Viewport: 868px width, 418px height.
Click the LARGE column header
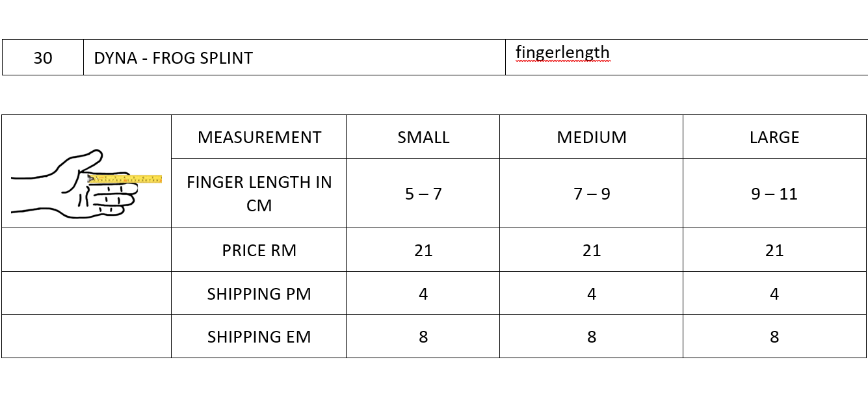coord(774,137)
